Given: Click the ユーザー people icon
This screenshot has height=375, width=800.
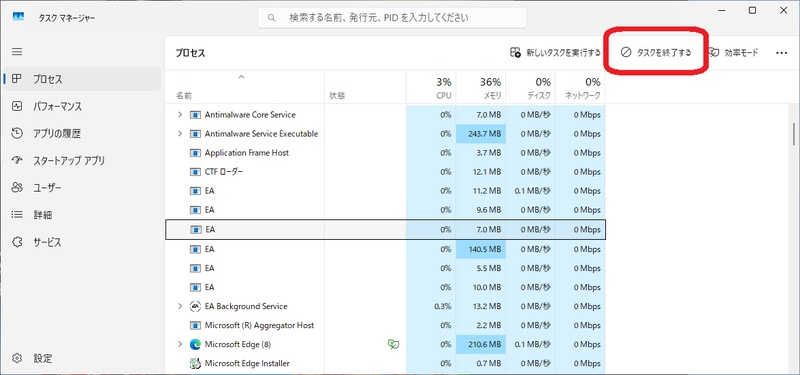Looking at the screenshot, I should tap(17, 188).
